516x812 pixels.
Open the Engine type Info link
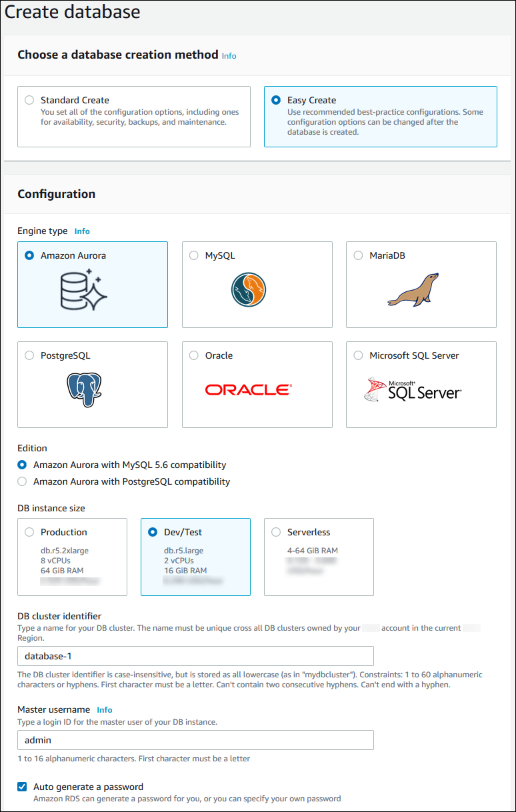point(82,231)
